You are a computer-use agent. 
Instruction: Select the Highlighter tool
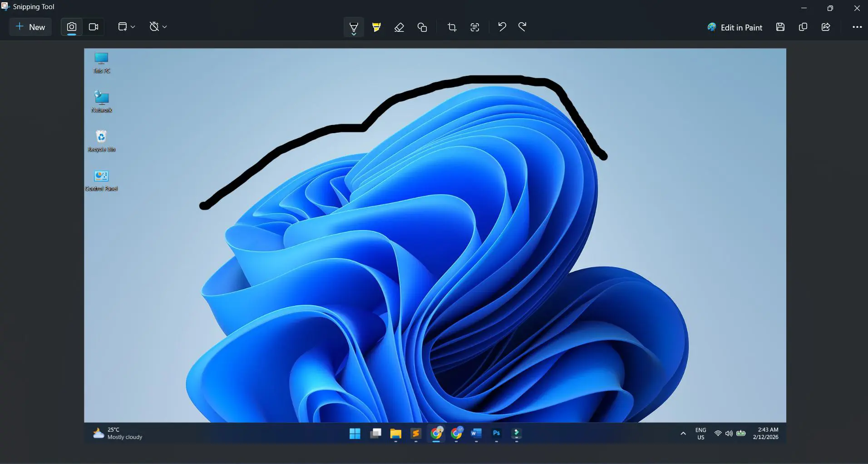376,27
